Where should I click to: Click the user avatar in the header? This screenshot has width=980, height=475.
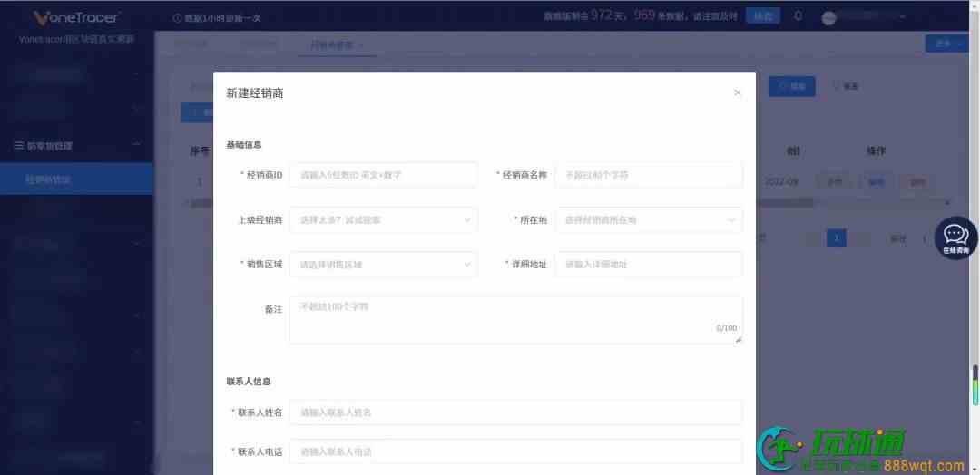828,17
